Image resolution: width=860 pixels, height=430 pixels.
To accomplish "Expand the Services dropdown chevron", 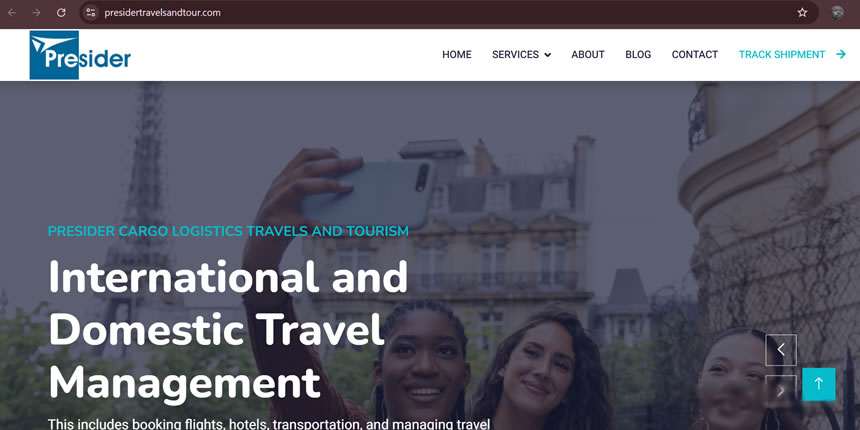I will (547, 55).
